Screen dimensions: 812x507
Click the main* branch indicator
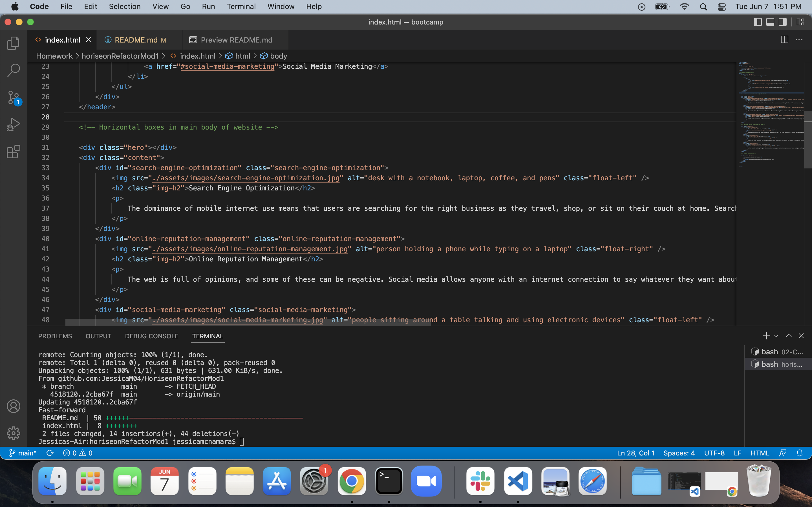[x=23, y=453]
